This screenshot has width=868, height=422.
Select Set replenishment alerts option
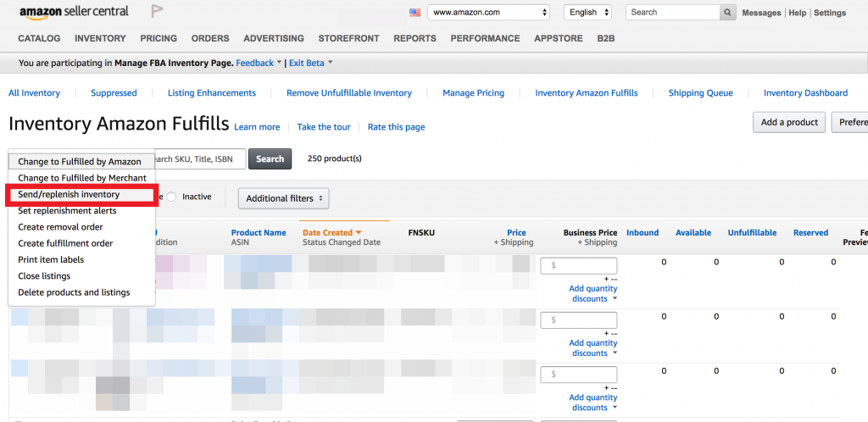pos(82,211)
